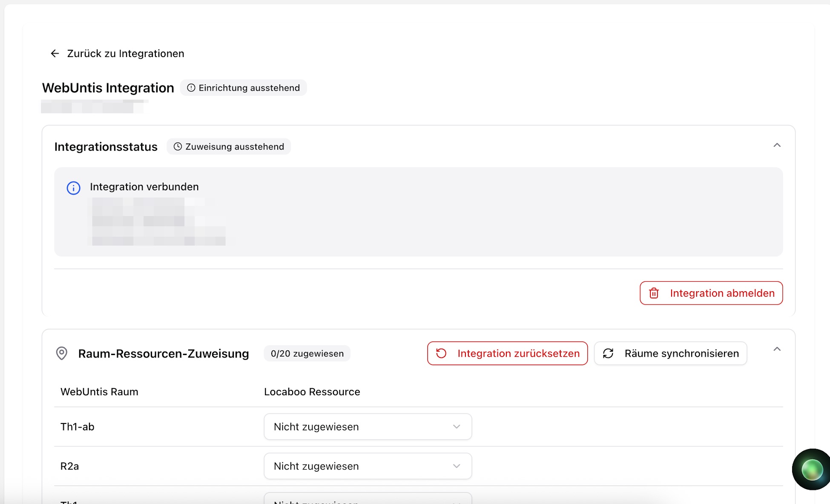Click the clock icon in Zuweisung badge

click(x=178, y=146)
